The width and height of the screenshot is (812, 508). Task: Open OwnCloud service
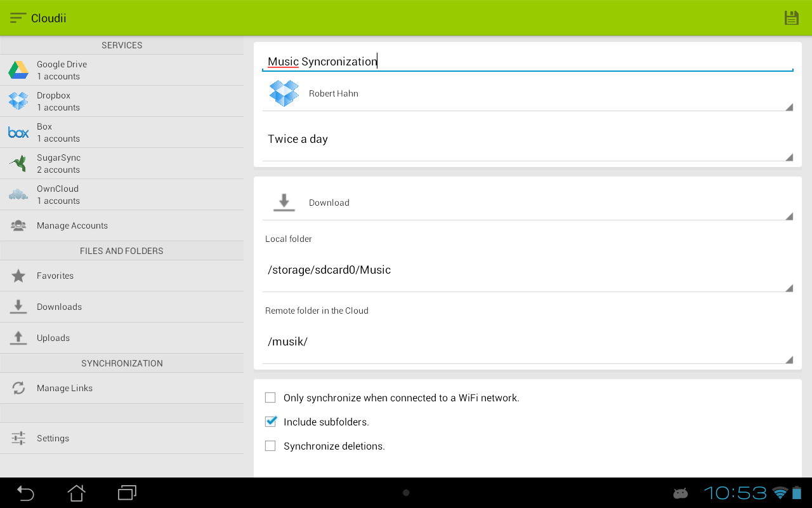(x=122, y=194)
